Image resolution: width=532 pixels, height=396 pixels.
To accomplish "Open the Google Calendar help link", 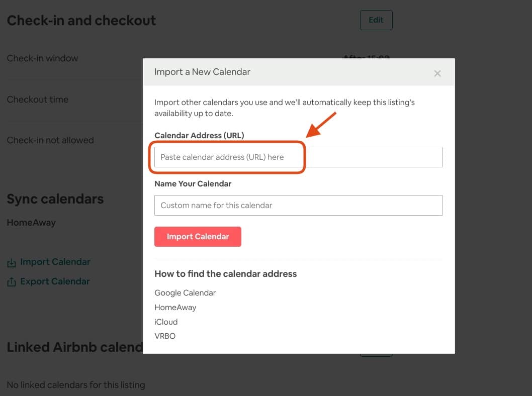I will click(x=185, y=292).
